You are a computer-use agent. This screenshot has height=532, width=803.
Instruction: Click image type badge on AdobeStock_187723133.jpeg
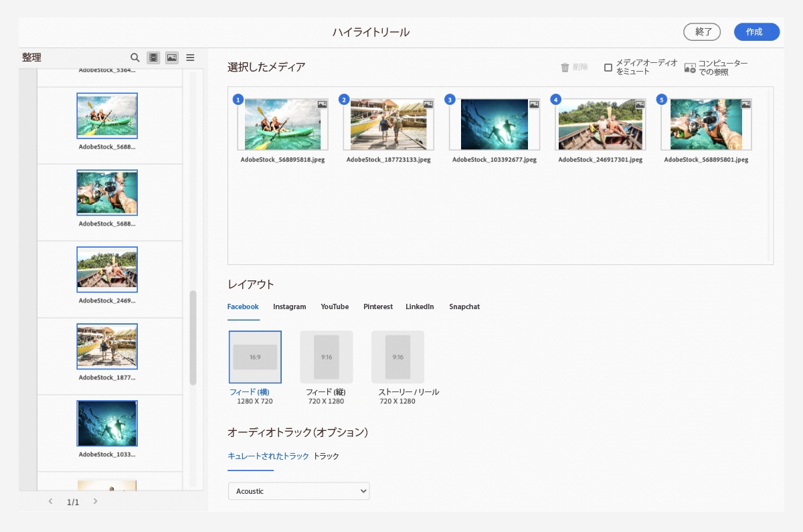428,104
